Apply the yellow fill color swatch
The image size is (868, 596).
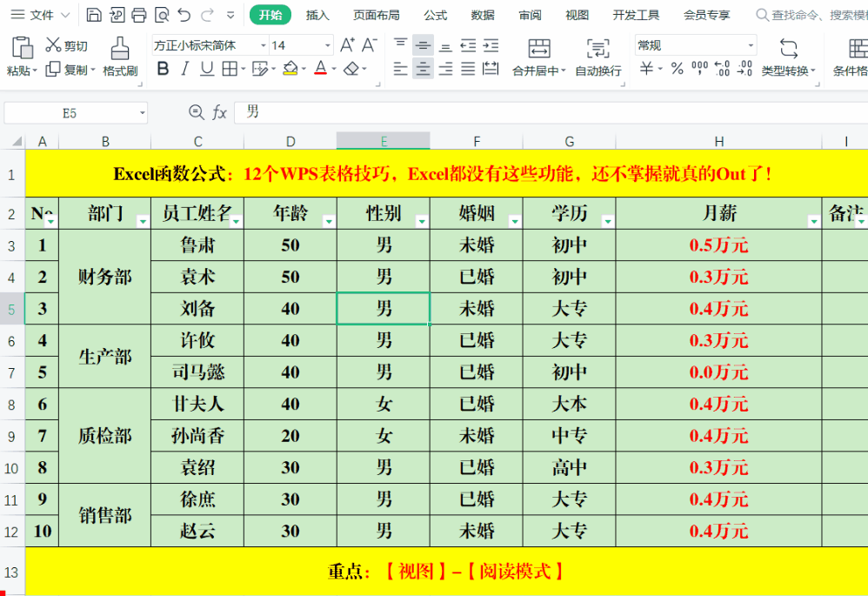point(290,69)
